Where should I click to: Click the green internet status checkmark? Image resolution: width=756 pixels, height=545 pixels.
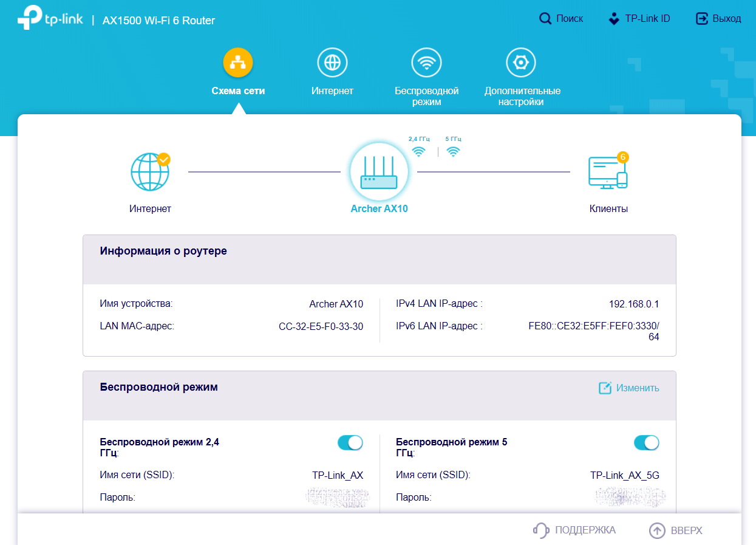pyautogui.click(x=164, y=160)
